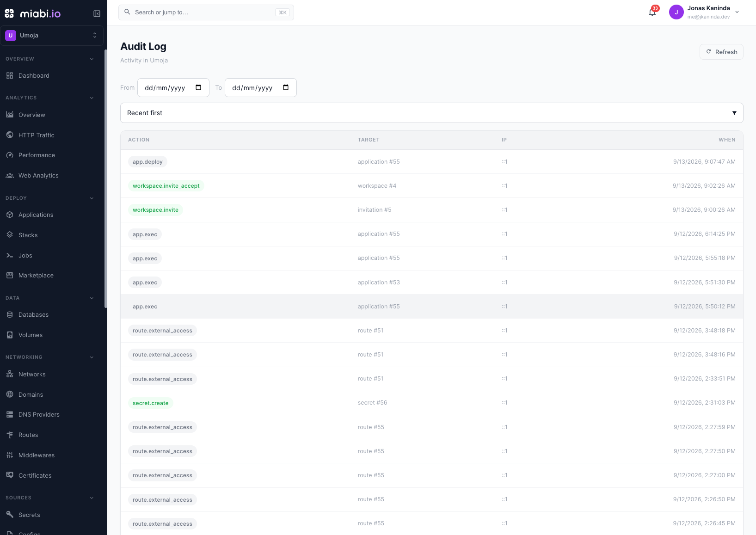
Task: Select the app.deploy row timestamp 9:07:47 AM
Action: pos(704,162)
